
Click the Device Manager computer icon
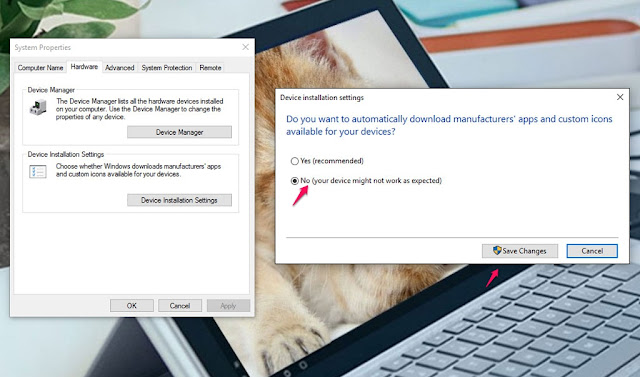point(38,108)
